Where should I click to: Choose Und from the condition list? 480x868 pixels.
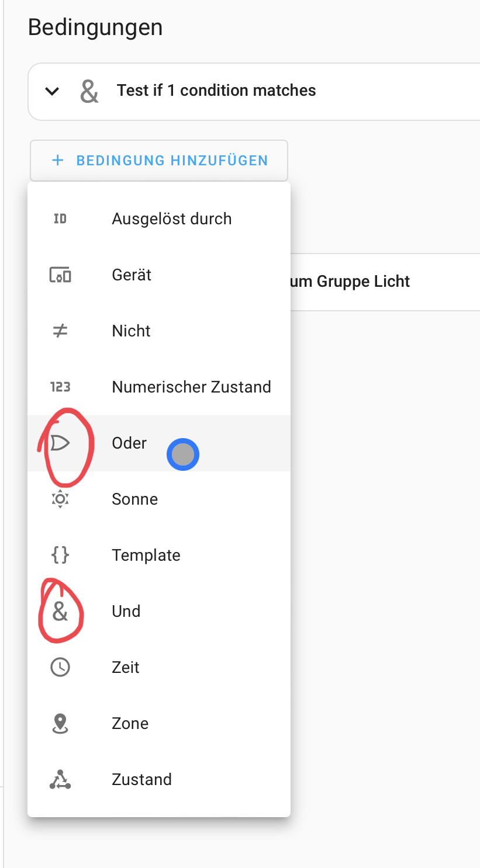tap(159, 611)
